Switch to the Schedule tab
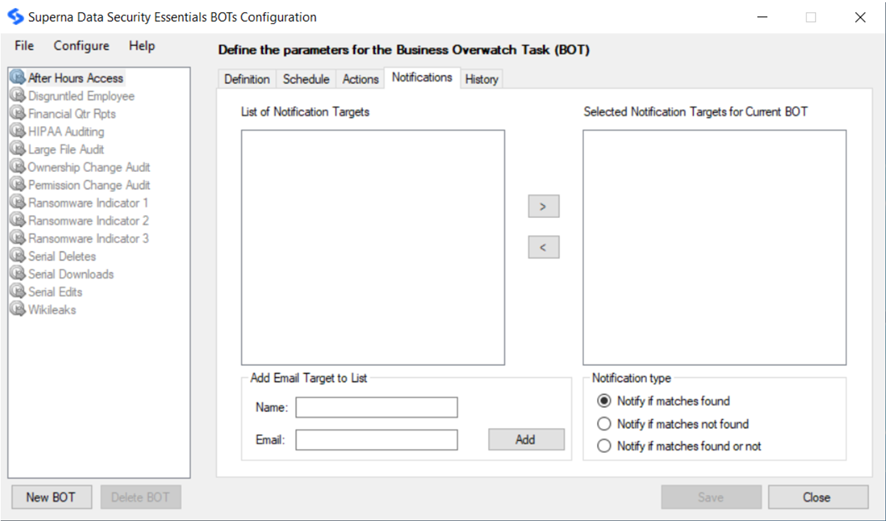This screenshot has width=886, height=521. (306, 79)
